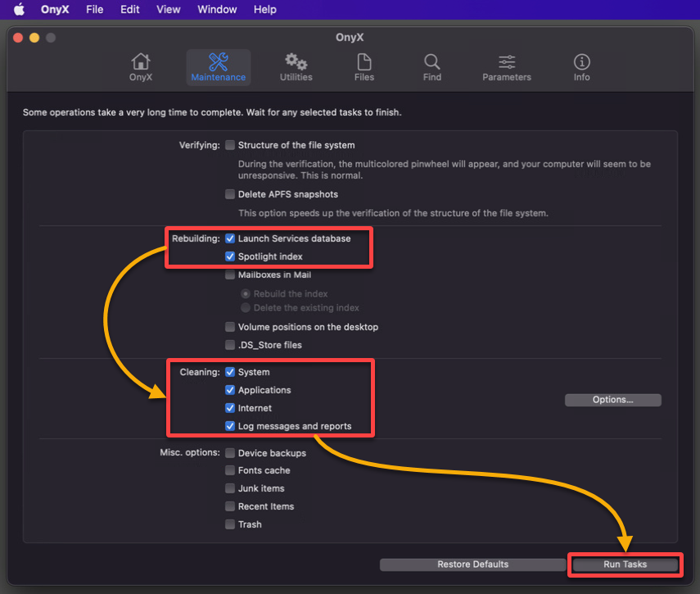Open the Apple menu icon

tap(19, 9)
